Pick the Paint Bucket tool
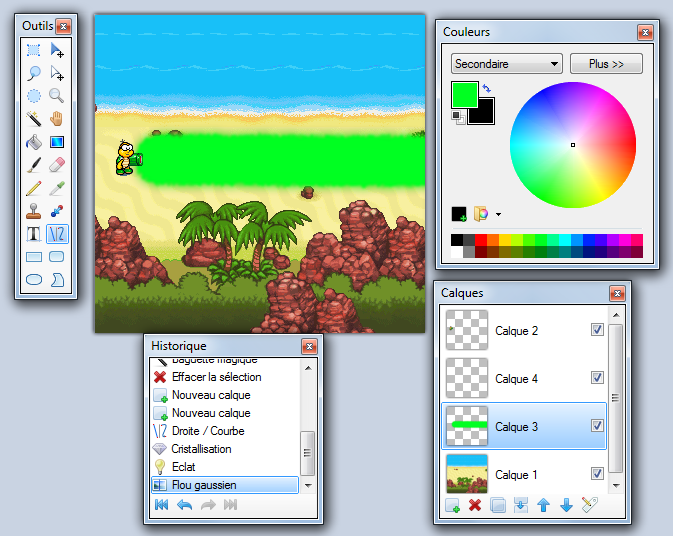The height and width of the screenshot is (536, 673). point(33,142)
